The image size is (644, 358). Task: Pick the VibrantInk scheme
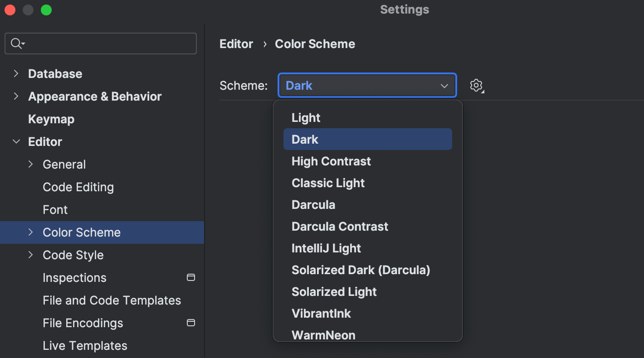[x=321, y=313]
